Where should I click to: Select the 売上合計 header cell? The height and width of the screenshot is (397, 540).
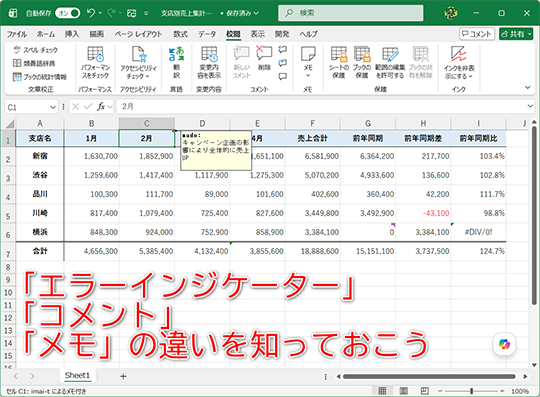pyautogui.click(x=312, y=138)
